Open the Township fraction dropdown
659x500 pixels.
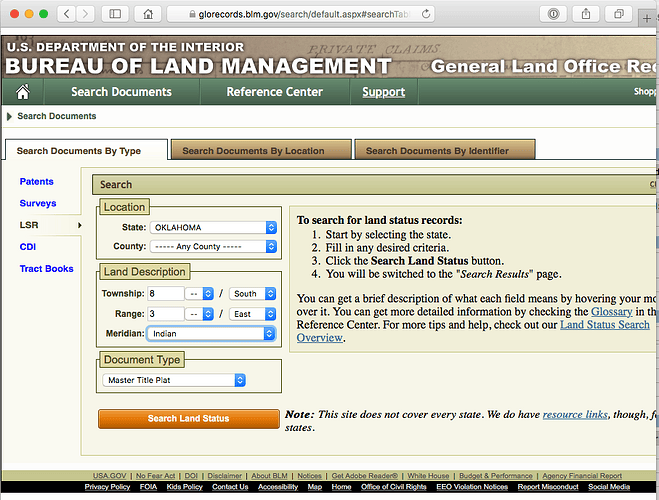pos(200,293)
